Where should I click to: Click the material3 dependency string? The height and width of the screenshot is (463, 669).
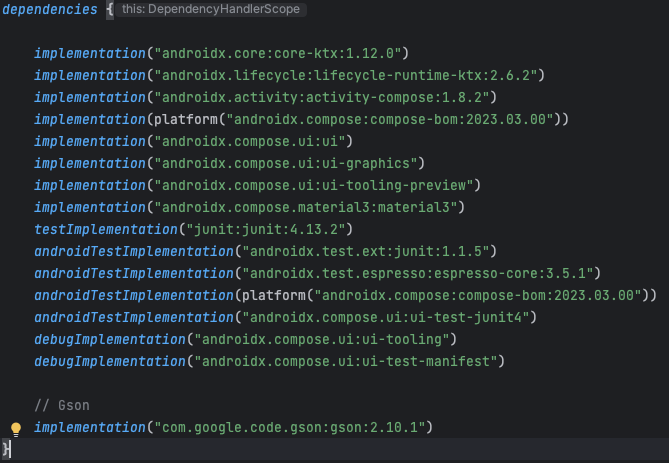305,208
